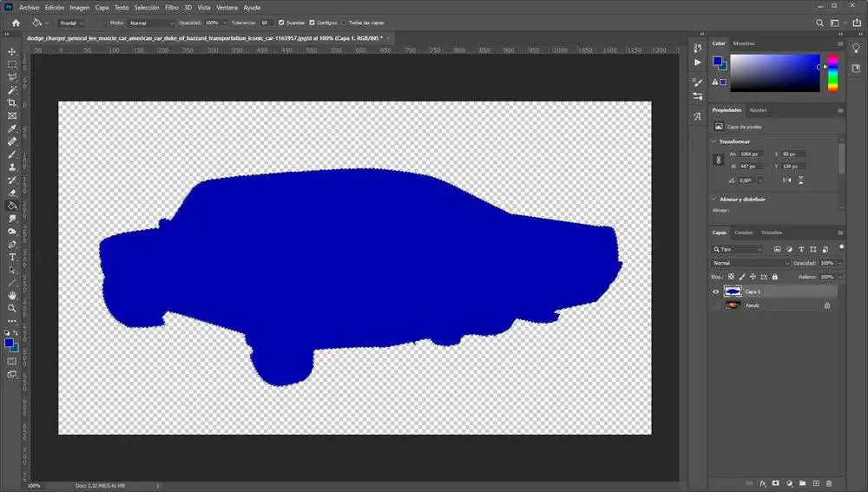Screen dimensions: 868x492
Task: Toggle the Suavizar checkbox
Action: 281,23
